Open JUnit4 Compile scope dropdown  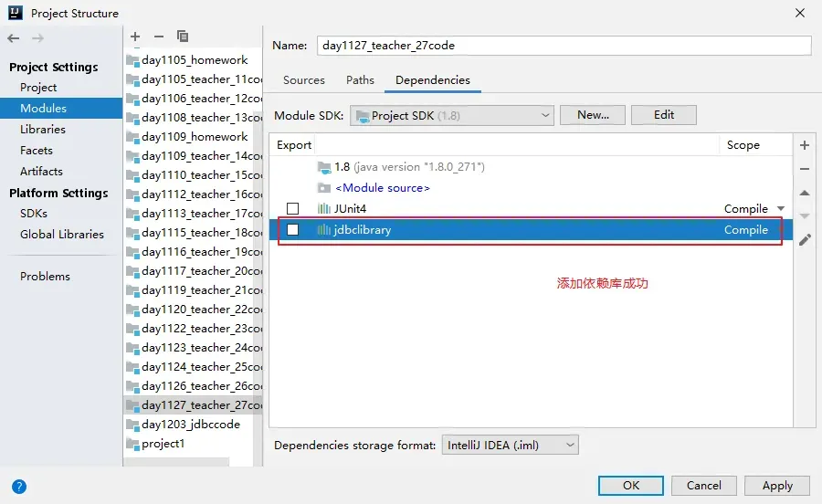point(780,209)
